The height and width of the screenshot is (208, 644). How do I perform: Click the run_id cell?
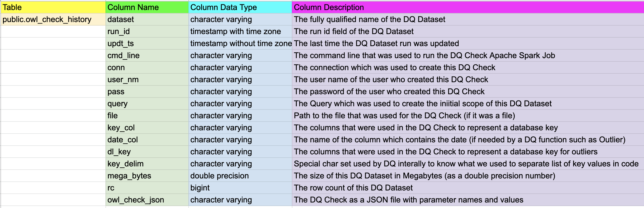pos(147,31)
